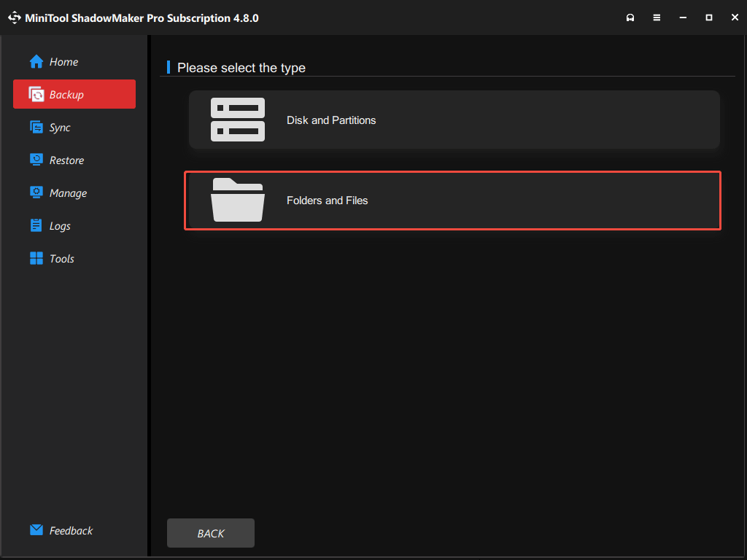Open the Tools section
Screen dimensions: 747x560
[62, 258]
